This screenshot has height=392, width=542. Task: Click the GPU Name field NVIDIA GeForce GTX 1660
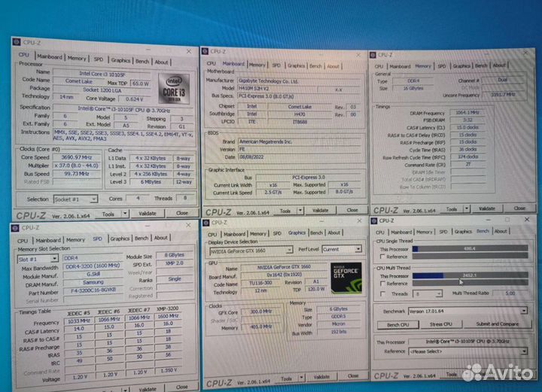coord(284,267)
